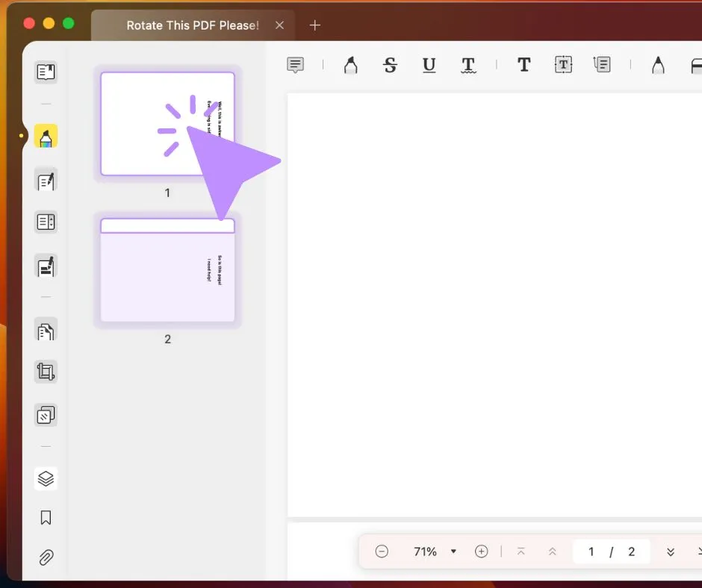Select the Eraser tool at toolbar edge
The width and height of the screenshot is (702, 588).
click(696, 66)
